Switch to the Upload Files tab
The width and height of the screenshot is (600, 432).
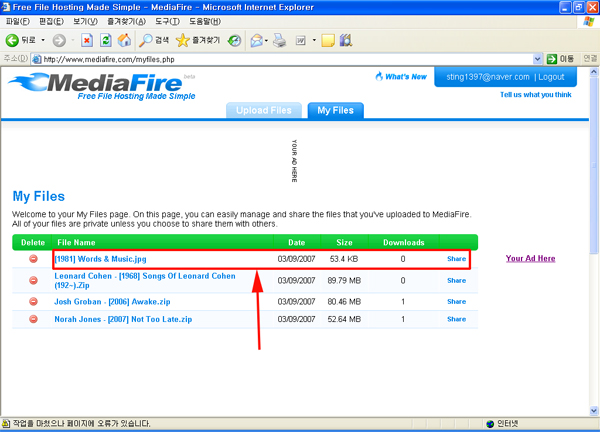pyautogui.click(x=264, y=111)
